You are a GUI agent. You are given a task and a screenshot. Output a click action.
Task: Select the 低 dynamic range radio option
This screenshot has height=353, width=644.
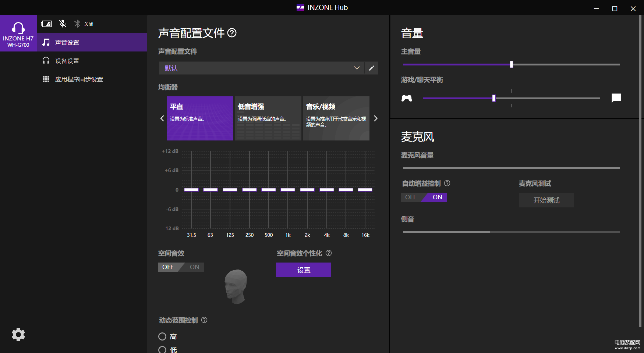[162, 350]
